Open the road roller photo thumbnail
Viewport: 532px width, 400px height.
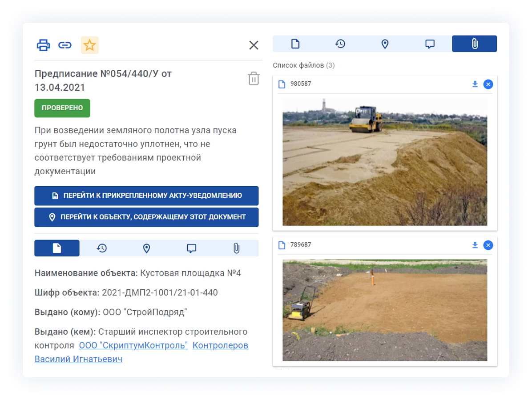tap(385, 162)
